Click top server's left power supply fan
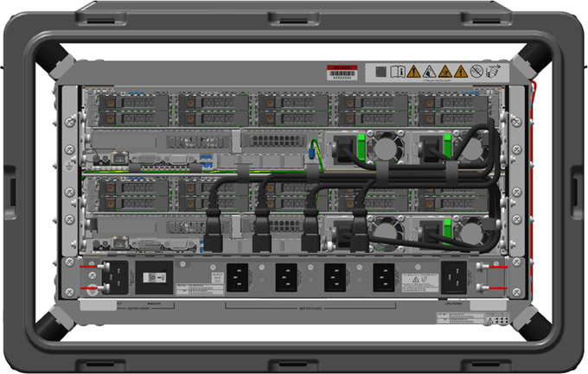 coord(387,147)
